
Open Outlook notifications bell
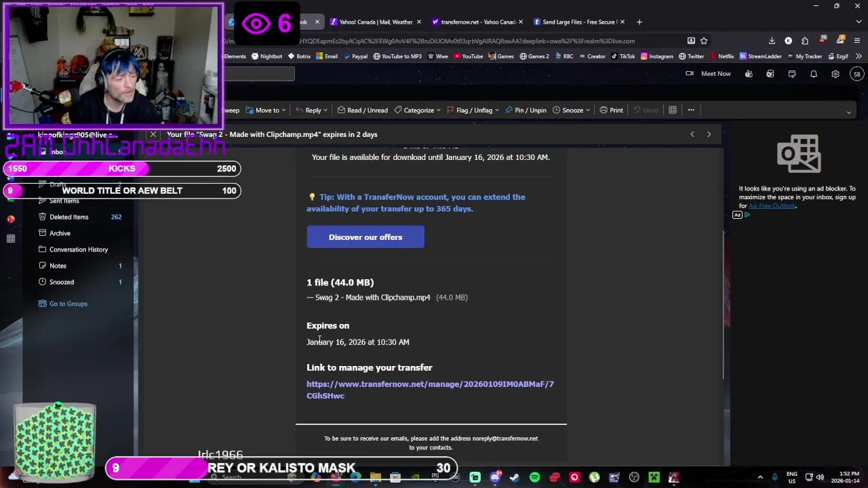pos(814,74)
